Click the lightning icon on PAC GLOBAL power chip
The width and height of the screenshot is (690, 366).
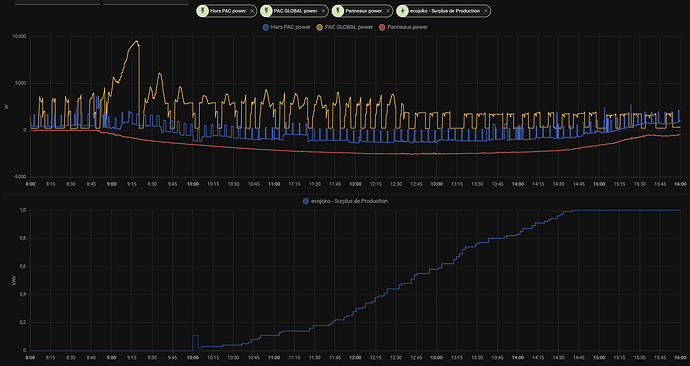pos(266,11)
